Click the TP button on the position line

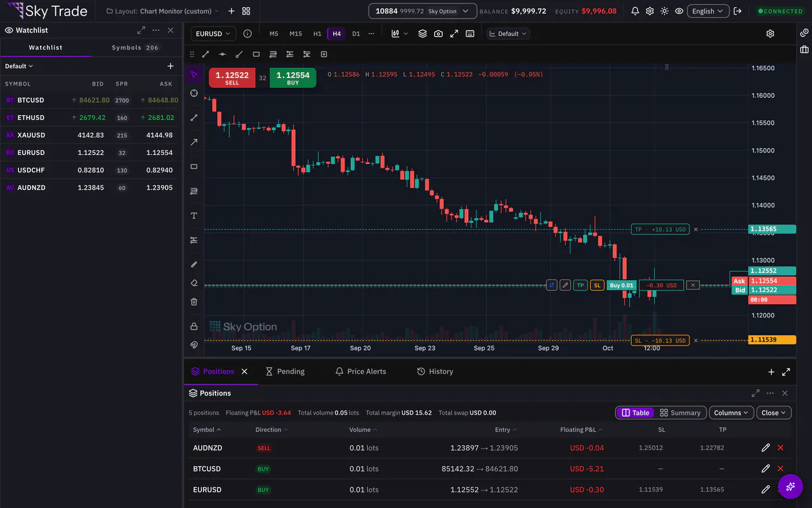(580, 285)
